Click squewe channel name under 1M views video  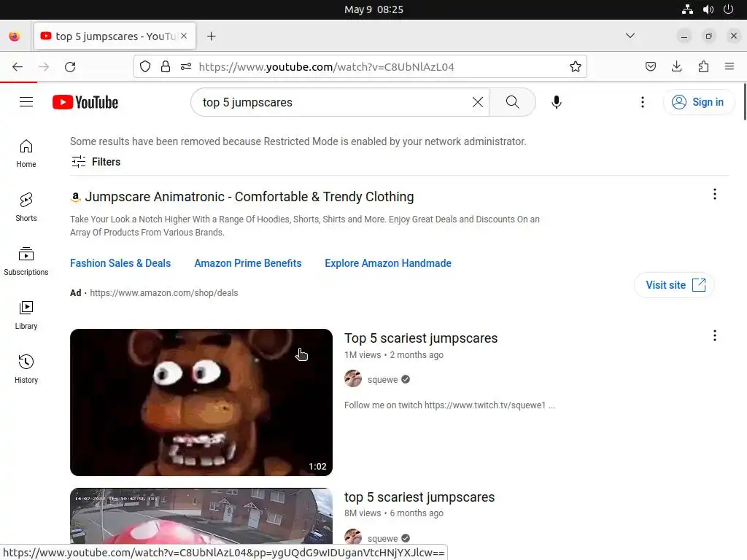[x=382, y=379]
